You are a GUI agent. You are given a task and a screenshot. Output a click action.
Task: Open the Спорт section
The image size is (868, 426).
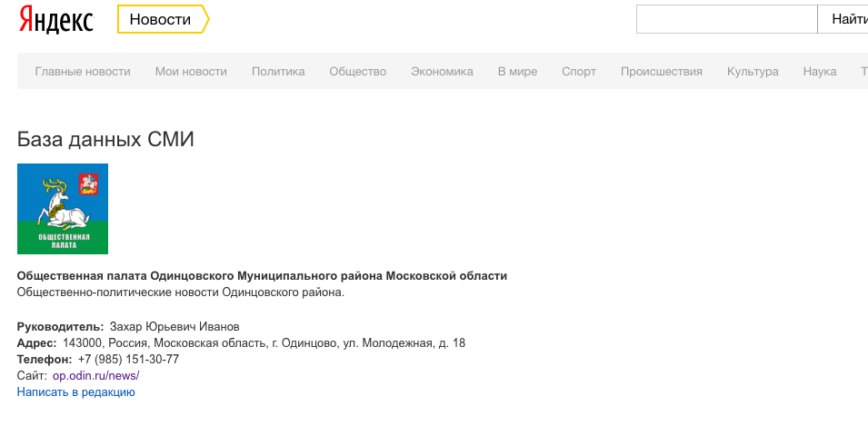pos(579,72)
